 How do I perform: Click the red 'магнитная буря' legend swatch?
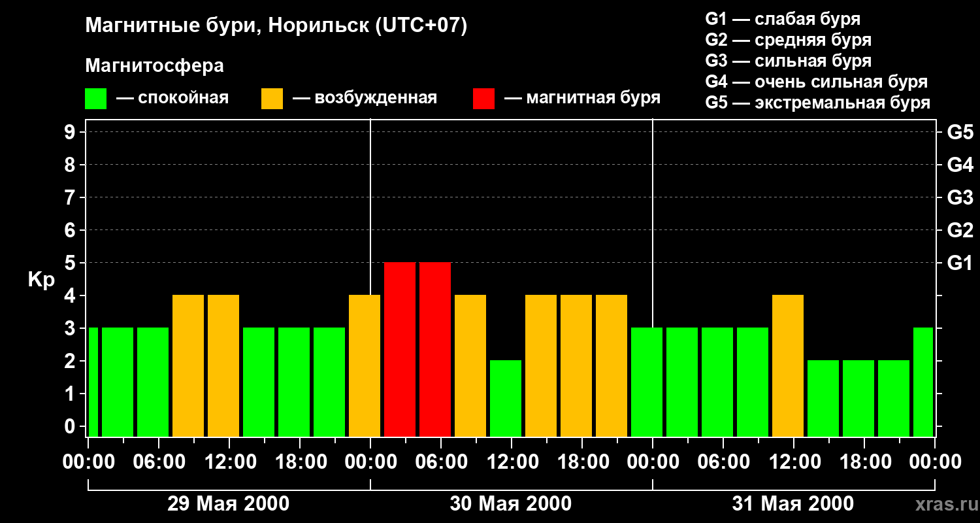(x=484, y=99)
